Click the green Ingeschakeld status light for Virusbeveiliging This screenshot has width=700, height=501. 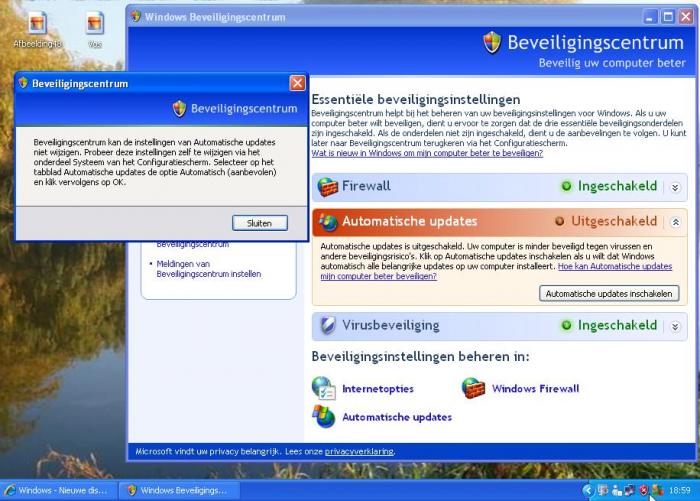[566, 326]
